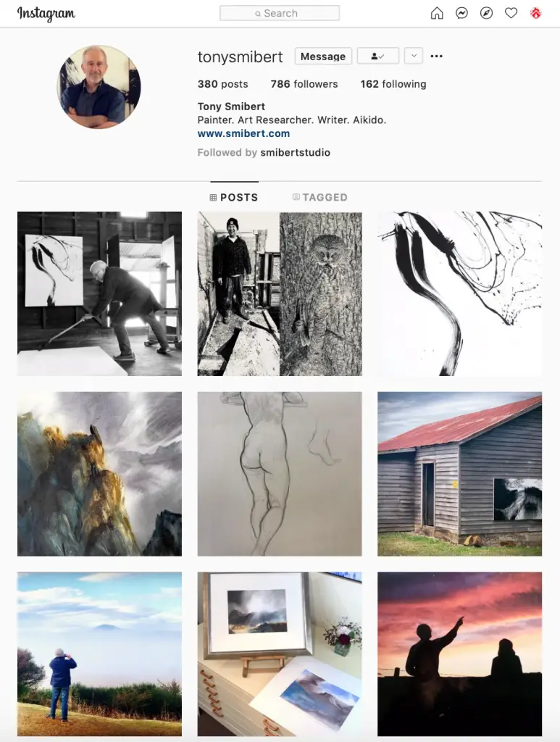Screen dimensions: 560x742
Task: Expand suggested accounts chevron dropdown
Action: click(x=414, y=56)
